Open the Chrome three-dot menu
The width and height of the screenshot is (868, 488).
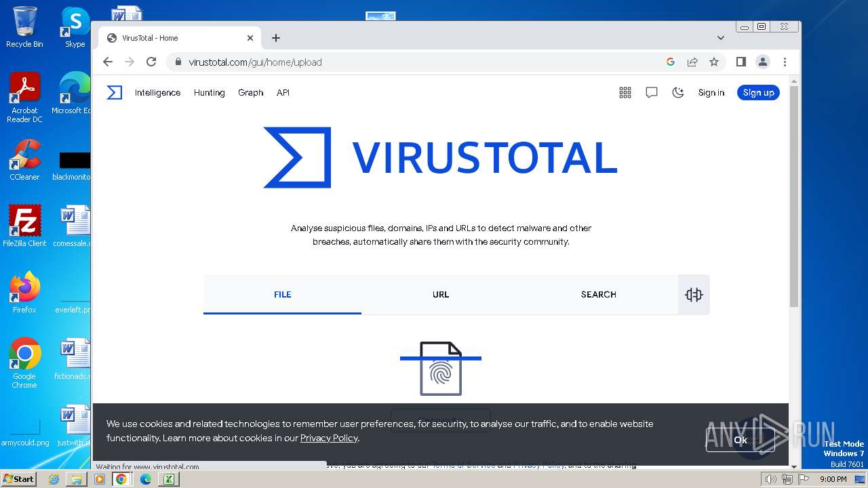[x=785, y=62]
